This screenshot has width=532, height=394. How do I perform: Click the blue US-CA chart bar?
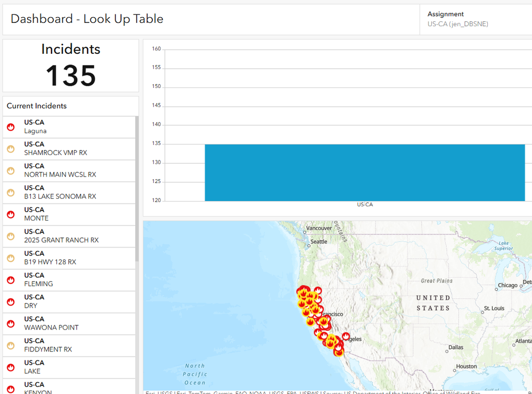click(x=364, y=172)
